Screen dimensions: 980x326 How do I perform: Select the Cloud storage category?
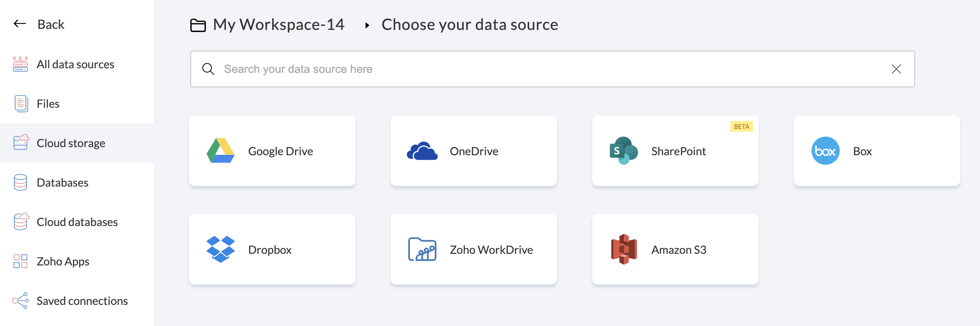(71, 143)
